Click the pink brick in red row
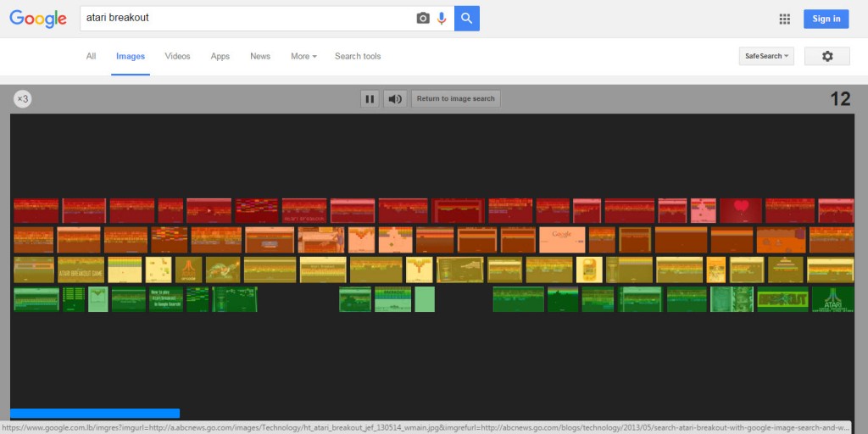This screenshot has width=868, height=434. pyautogui.click(x=703, y=210)
